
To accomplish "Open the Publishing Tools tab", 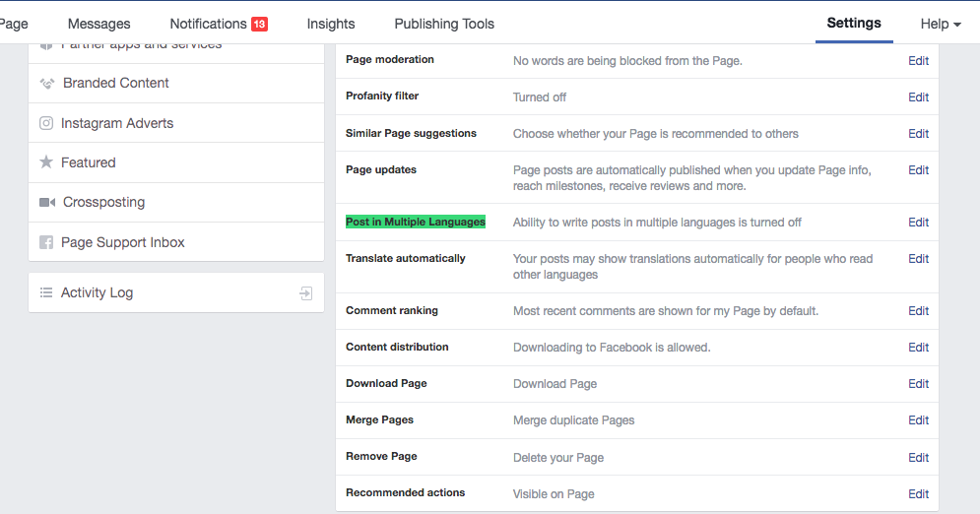I will point(444,24).
